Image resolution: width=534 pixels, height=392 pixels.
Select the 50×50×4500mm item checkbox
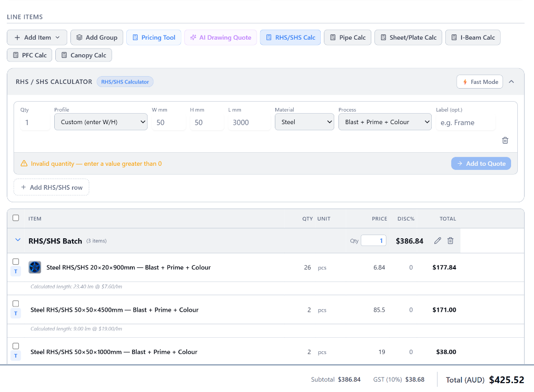pos(16,303)
